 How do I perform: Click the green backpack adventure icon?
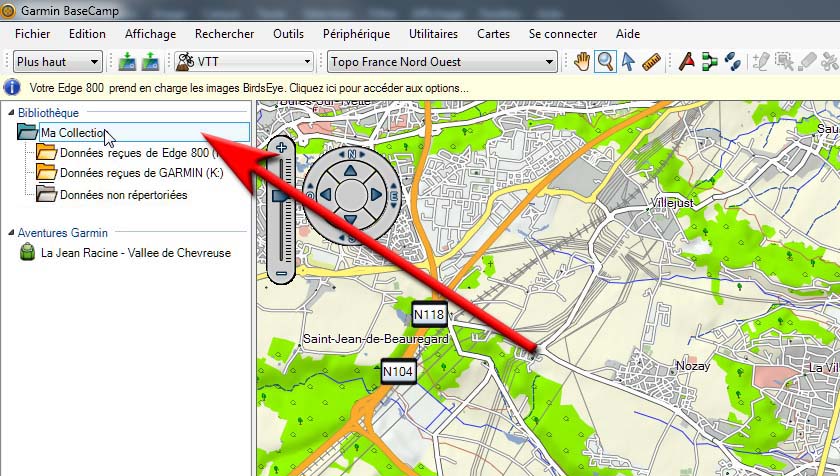pyautogui.click(x=27, y=252)
